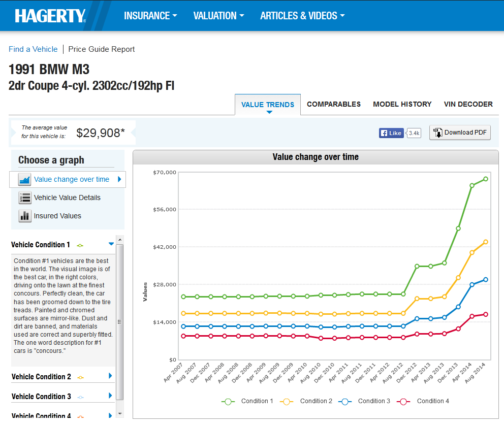
Task: Toggle Condition 2 series in chart legend
Action: pyautogui.click(x=306, y=401)
